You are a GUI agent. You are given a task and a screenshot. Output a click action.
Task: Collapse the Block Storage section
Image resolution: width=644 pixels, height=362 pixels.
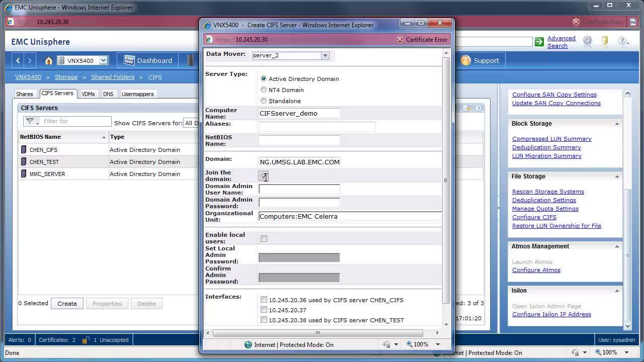click(x=617, y=124)
